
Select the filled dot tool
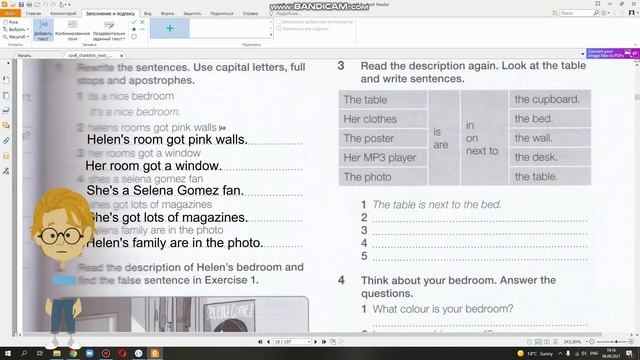click(134, 29)
